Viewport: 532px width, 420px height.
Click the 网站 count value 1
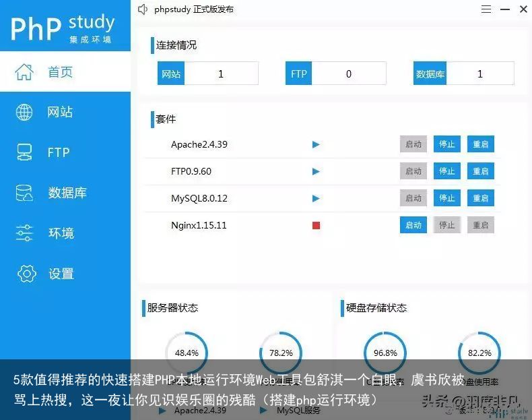point(221,73)
